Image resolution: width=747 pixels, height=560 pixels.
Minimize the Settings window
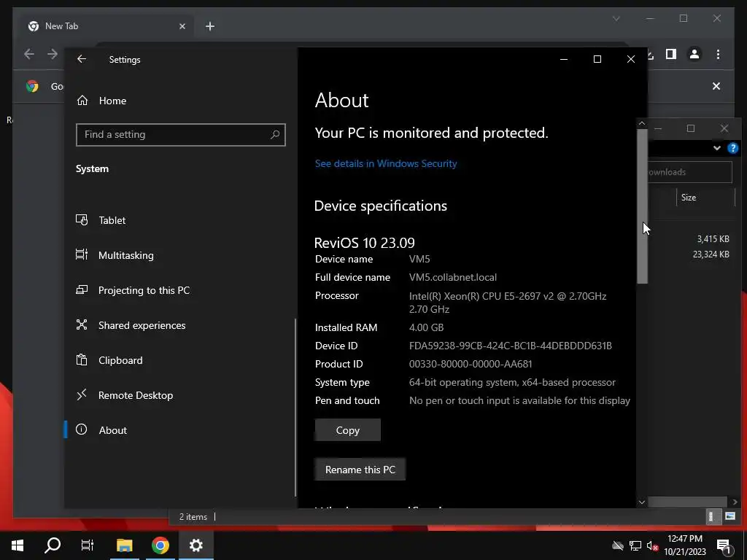click(564, 59)
